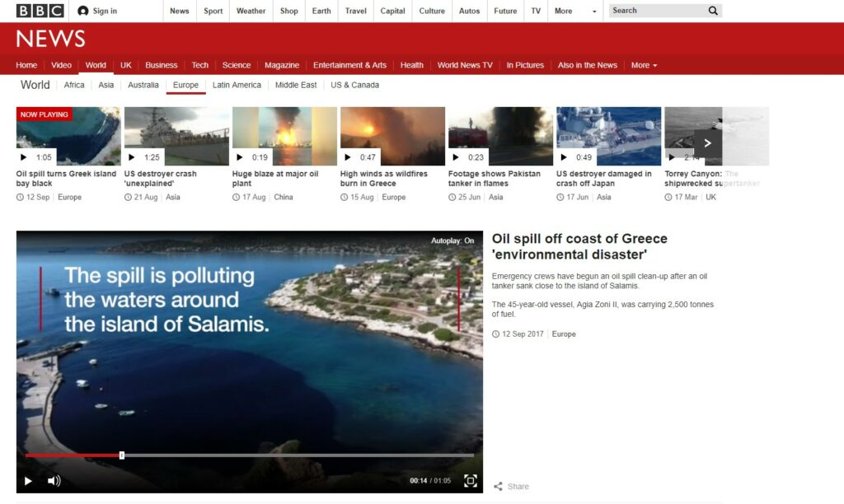Open the Health section
844x504 pixels.
point(412,65)
